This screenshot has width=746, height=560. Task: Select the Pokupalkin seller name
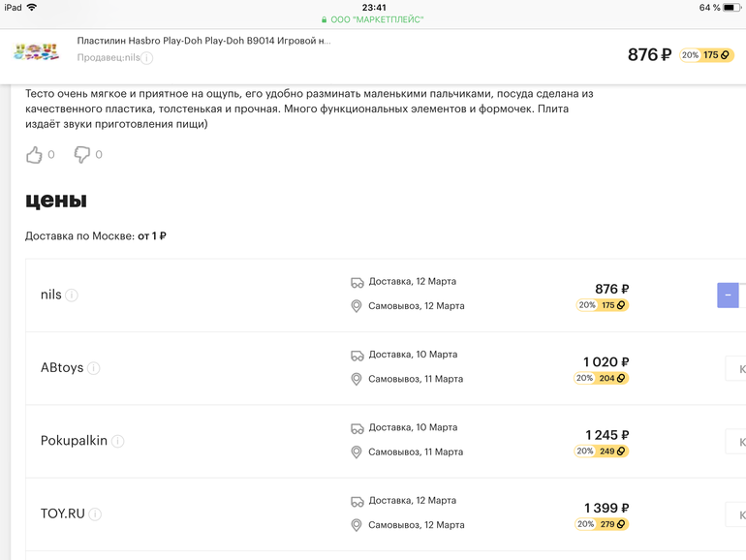(74, 441)
